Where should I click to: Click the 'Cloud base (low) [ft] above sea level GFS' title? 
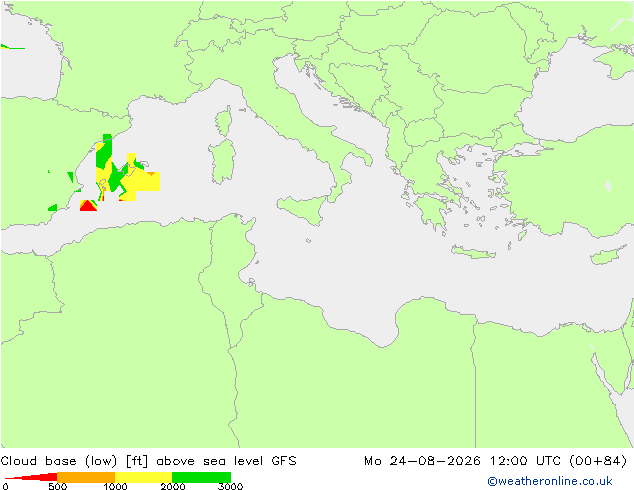point(148,461)
